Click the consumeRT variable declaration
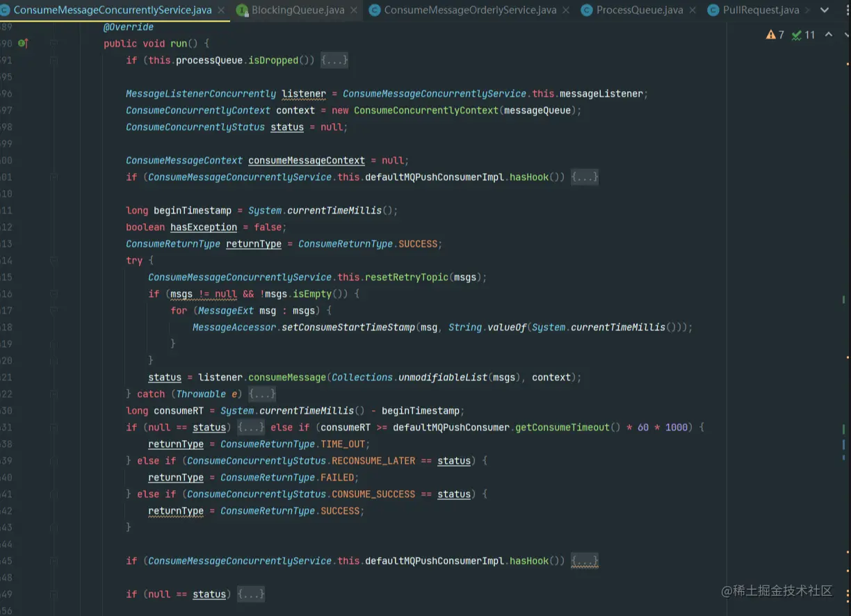 [x=179, y=411]
